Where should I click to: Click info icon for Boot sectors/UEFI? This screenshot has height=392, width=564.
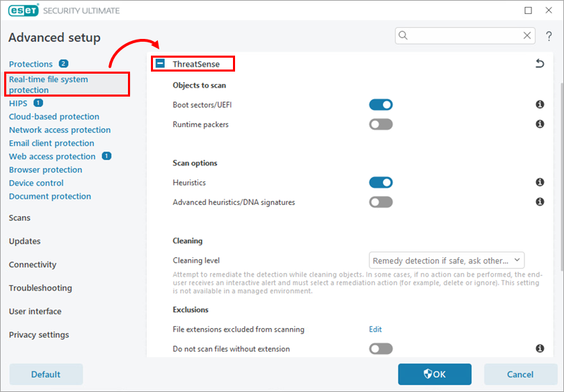[540, 104]
